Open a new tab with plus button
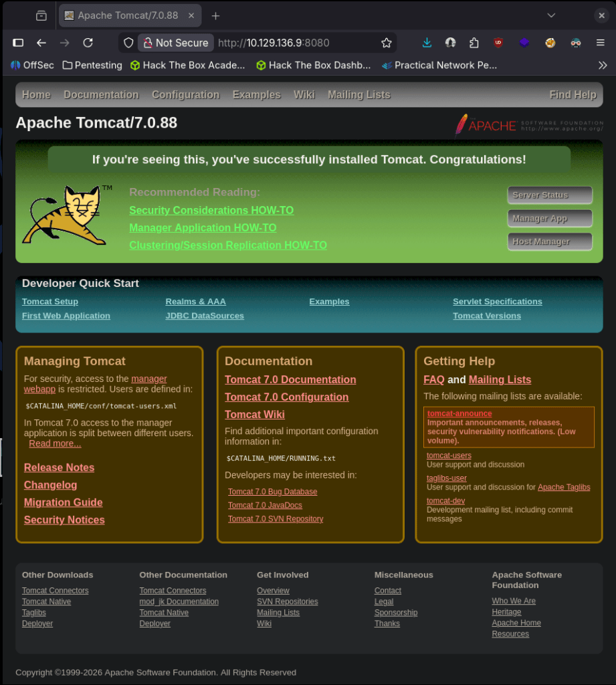 (x=215, y=15)
